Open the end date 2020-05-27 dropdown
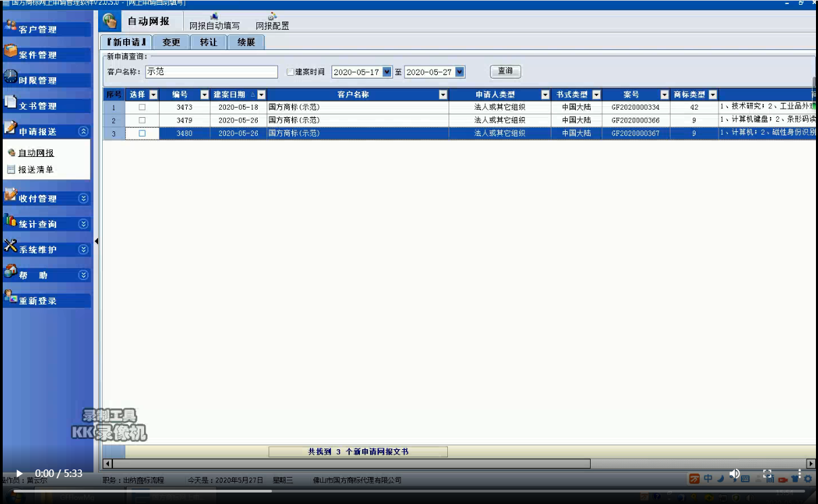 460,72
